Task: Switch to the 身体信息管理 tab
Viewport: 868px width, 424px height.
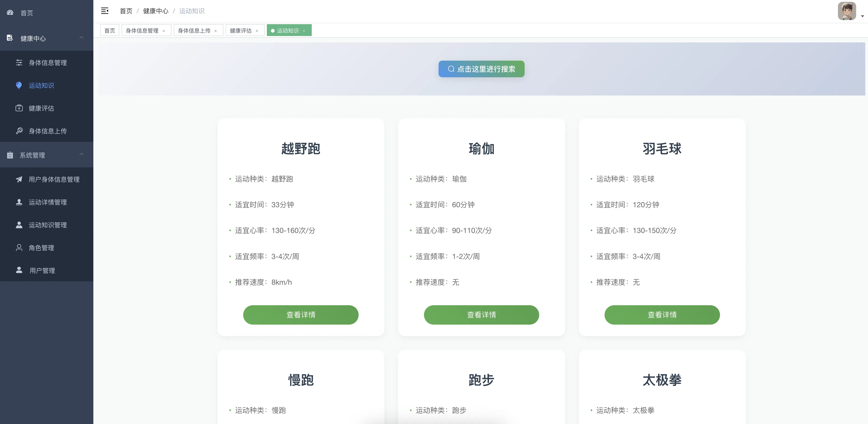Action: 142,31
